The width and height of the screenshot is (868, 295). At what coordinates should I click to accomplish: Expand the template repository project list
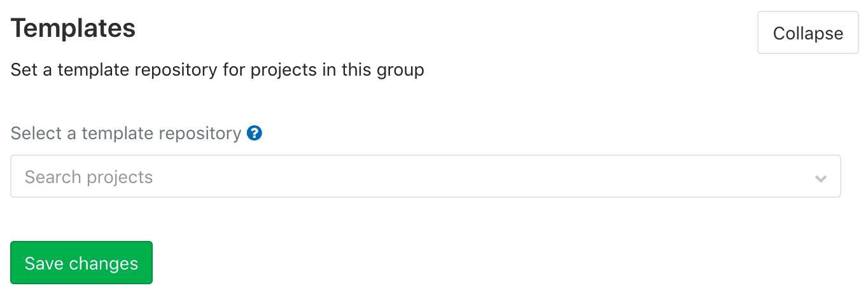426,176
